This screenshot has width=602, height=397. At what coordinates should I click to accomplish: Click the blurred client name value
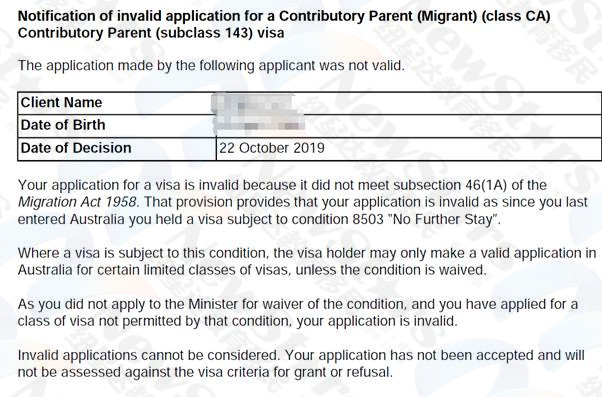(x=252, y=104)
